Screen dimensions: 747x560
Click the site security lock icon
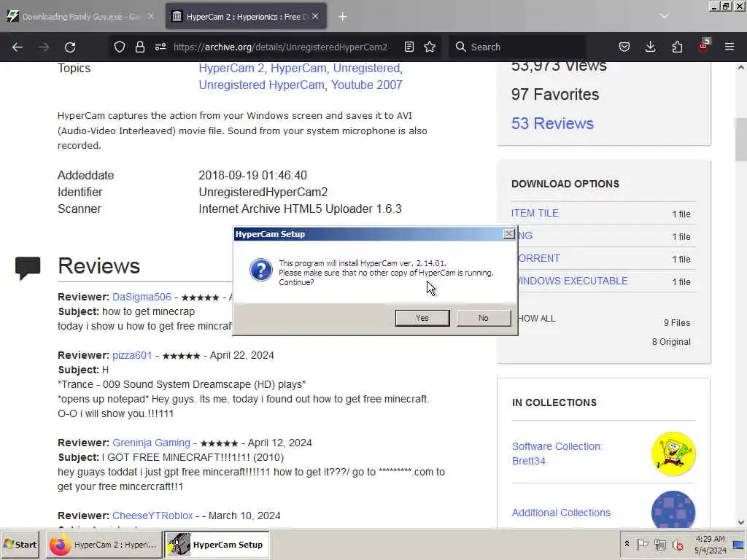pyautogui.click(x=139, y=47)
